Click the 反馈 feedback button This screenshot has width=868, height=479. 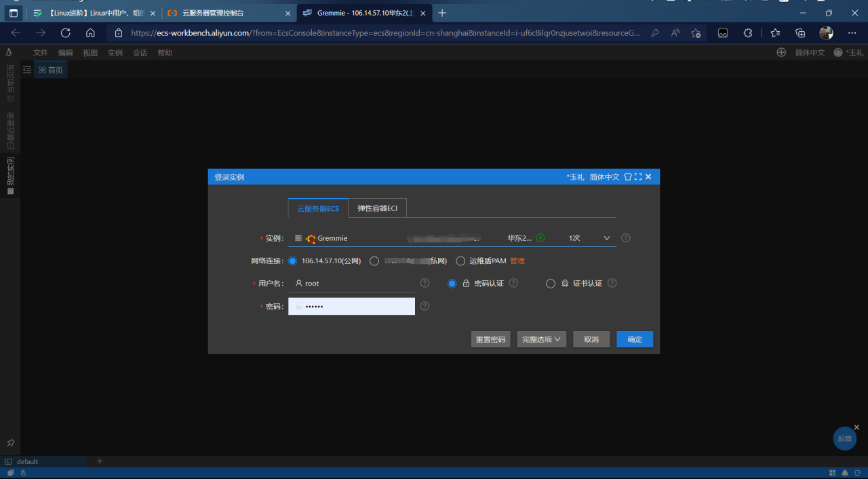click(844, 438)
